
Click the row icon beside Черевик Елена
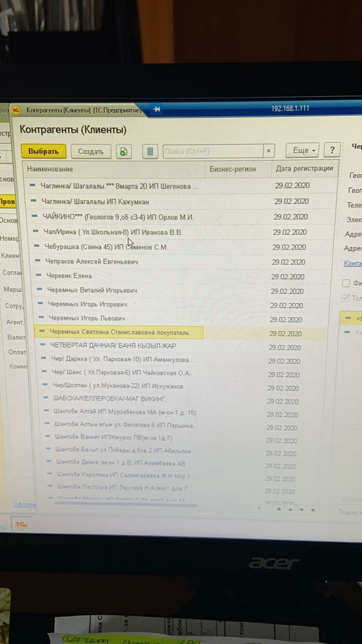point(39,276)
